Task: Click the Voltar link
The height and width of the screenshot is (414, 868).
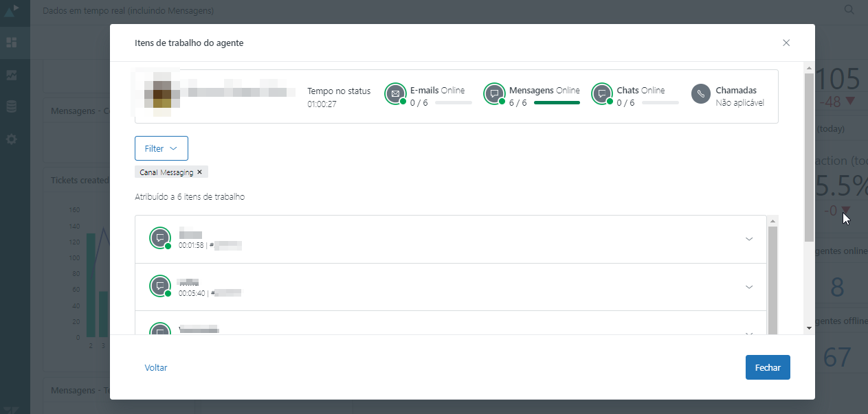Action: pos(156,367)
